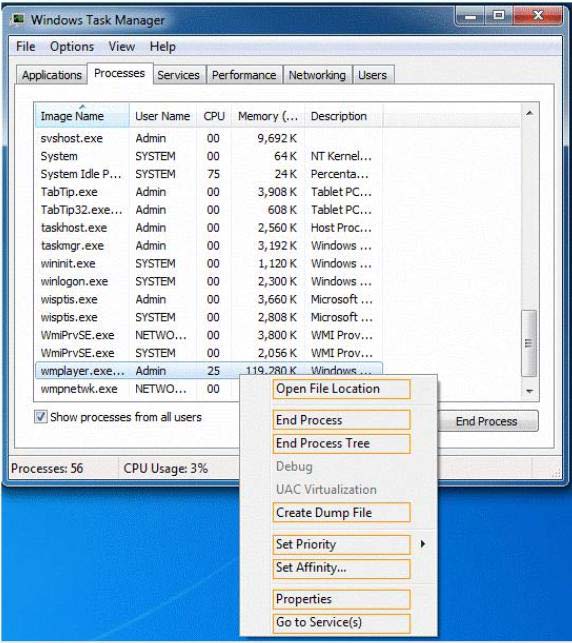Open the File menu

[25, 47]
